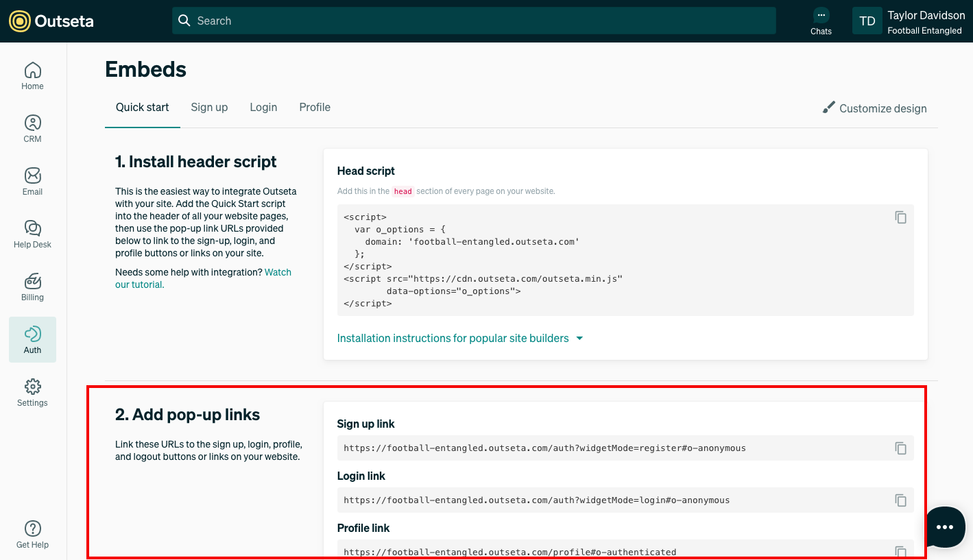Follow the Watch our tutorial link
Image resolution: width=973 pixels, height=560 pixels.
(203, 278)
